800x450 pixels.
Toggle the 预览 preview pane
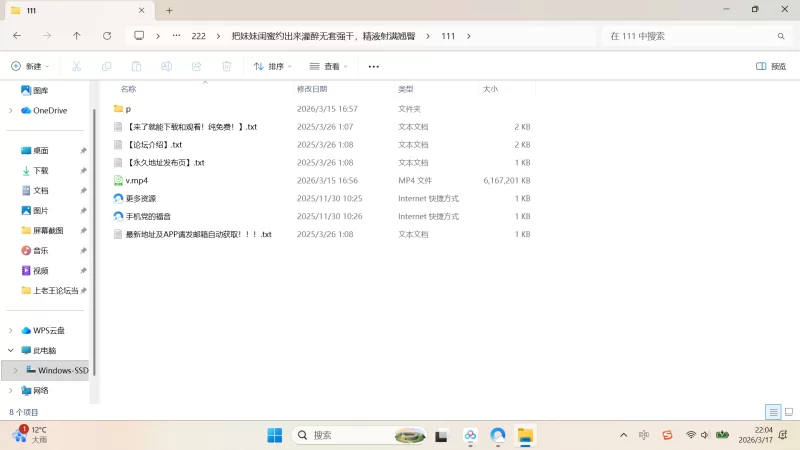(770, 66)
